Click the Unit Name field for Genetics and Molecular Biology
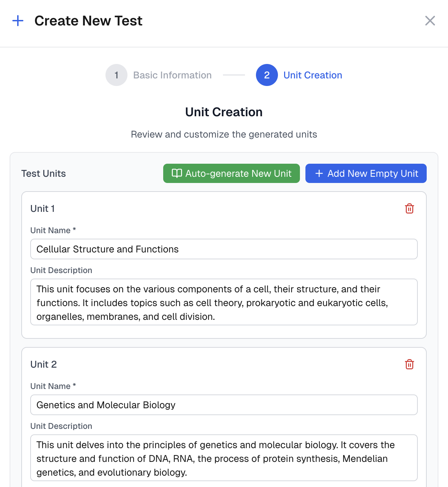The width and height of the screenshot is (448, 487). 224,405
